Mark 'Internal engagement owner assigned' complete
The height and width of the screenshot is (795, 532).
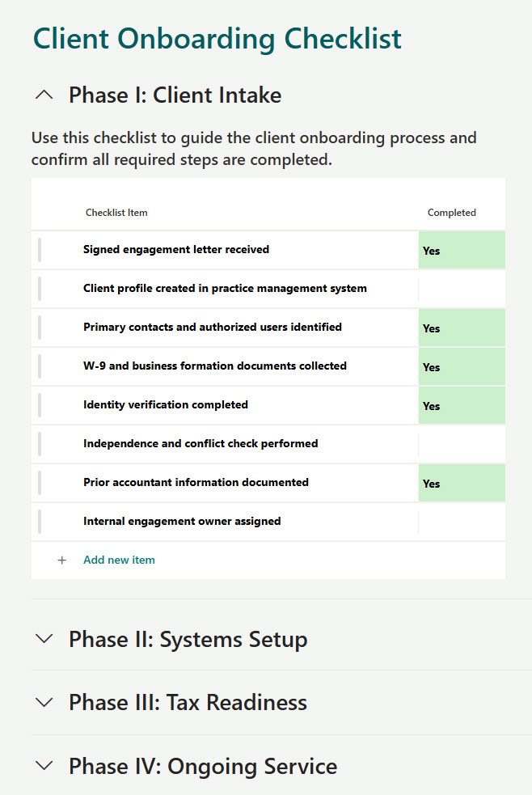(x=461, y=522)
